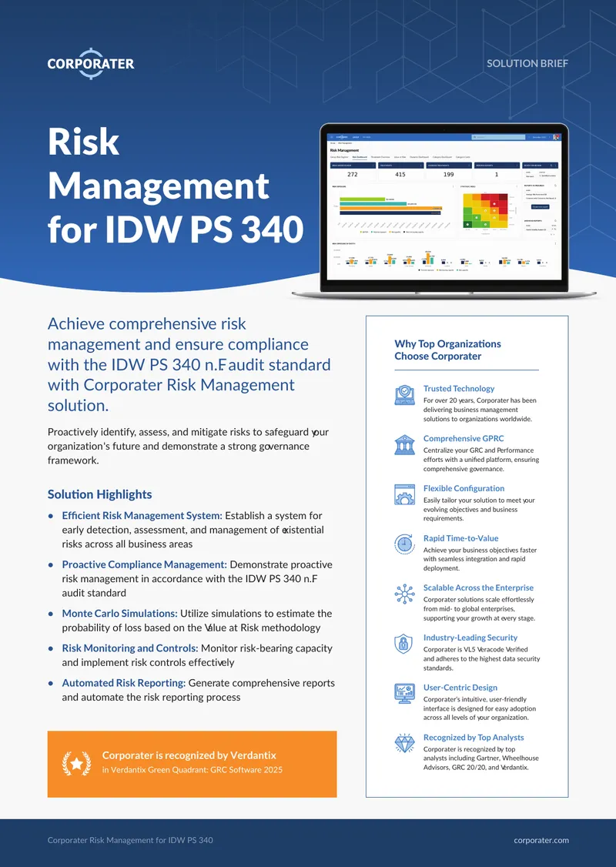Click the Risk Management for IDW PS 340 title
This screenshot has width=616, height=867.
pyautogui.click(x=176, y=186)
